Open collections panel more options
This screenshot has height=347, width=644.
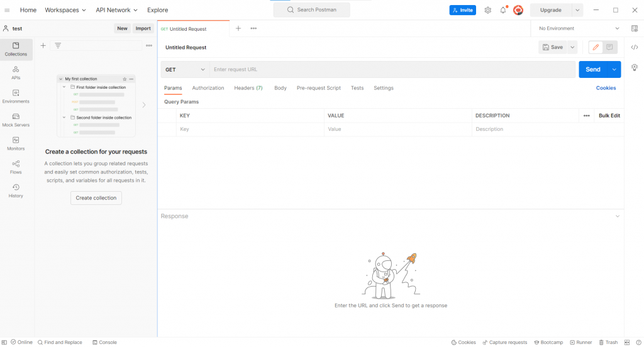coord(149,46)
